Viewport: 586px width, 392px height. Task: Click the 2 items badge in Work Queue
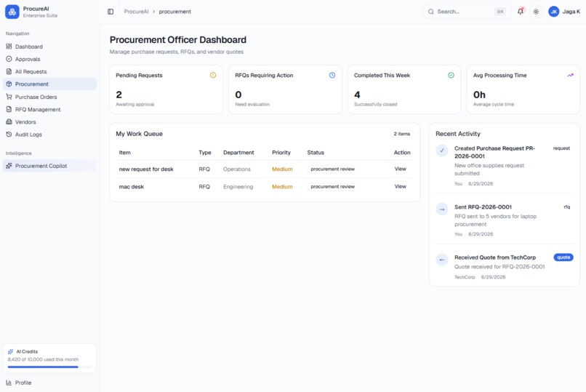(x=402, y=134)
